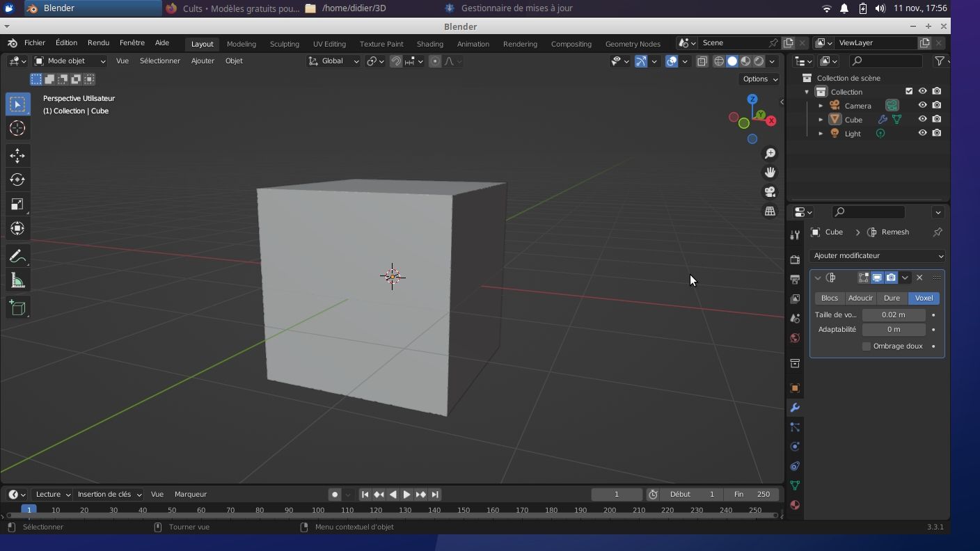Select the Scale tool

(x=17, y=204)
